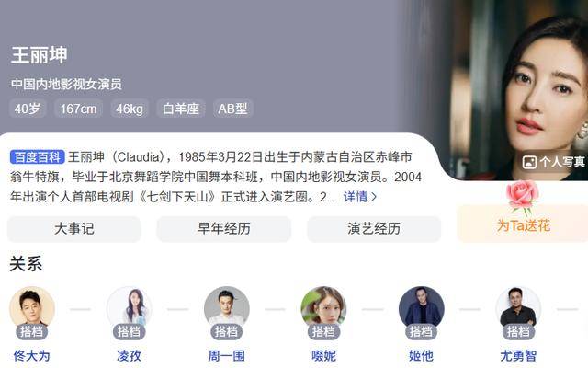Open 凌孜 avatar thumbnail
588x368 pixels.
[130, 308]
